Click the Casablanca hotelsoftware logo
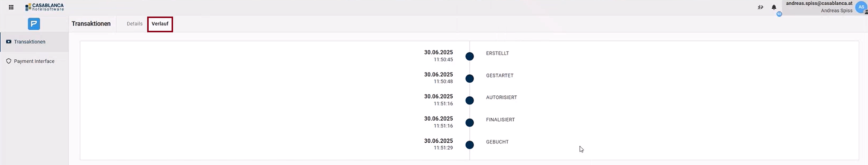 (x=45, y=7)
